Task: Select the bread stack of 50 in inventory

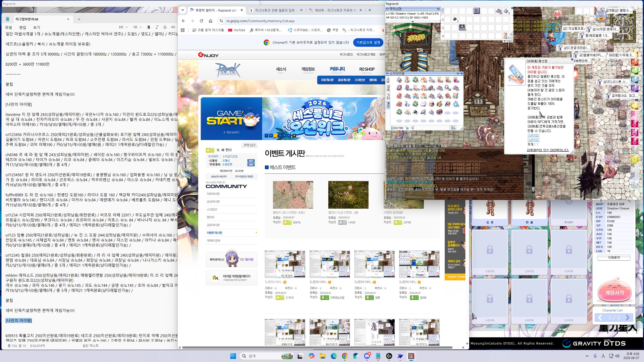Action: pos(423,80)
